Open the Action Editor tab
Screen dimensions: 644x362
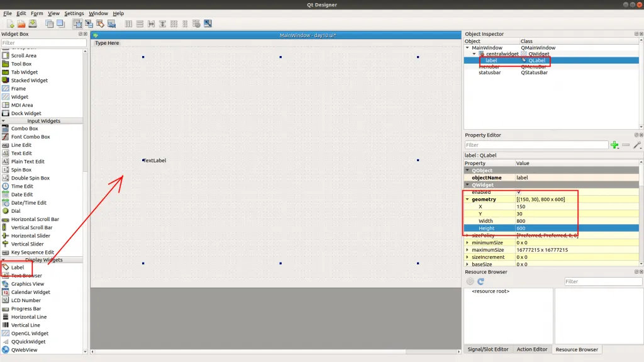pos(532,349)
